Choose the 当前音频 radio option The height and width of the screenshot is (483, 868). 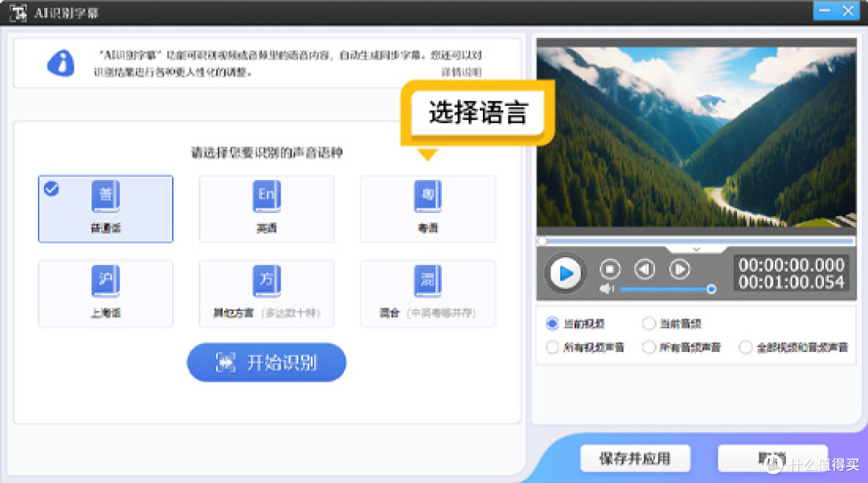[x=671, y=324]
